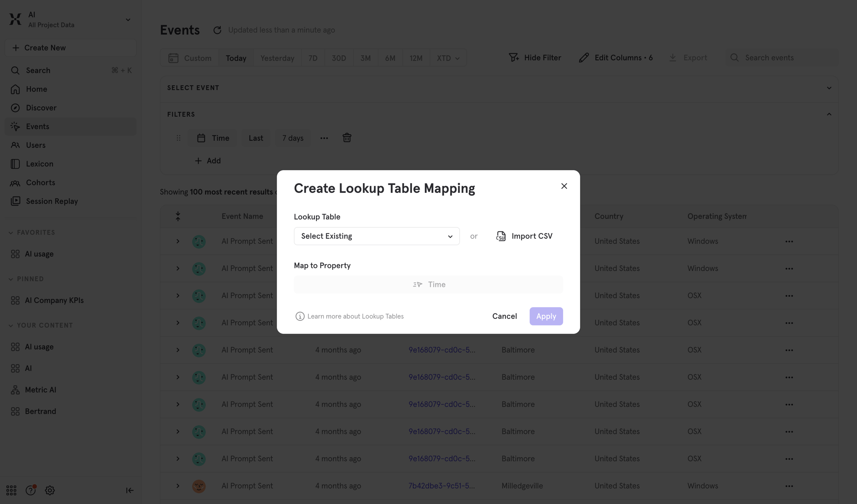Open Session Replay in sidebar
This screenshot has height=504, width=857.
point(70,201)
